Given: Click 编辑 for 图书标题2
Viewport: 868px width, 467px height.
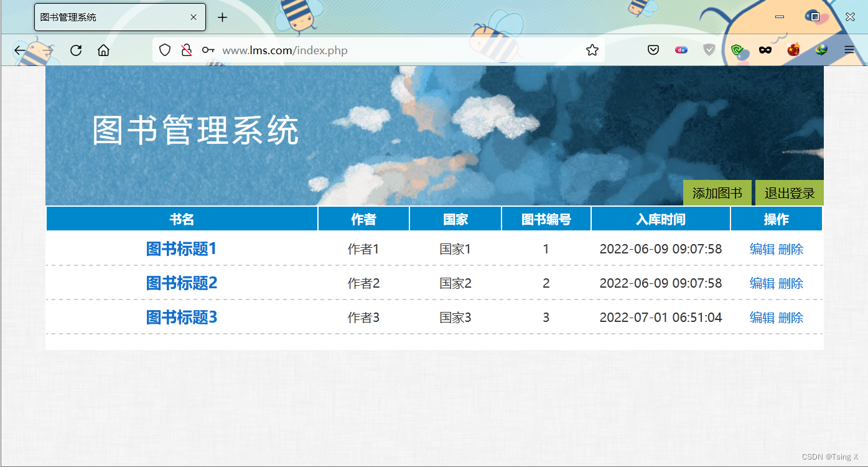Looking at the screenshot, I should (762, 283).
